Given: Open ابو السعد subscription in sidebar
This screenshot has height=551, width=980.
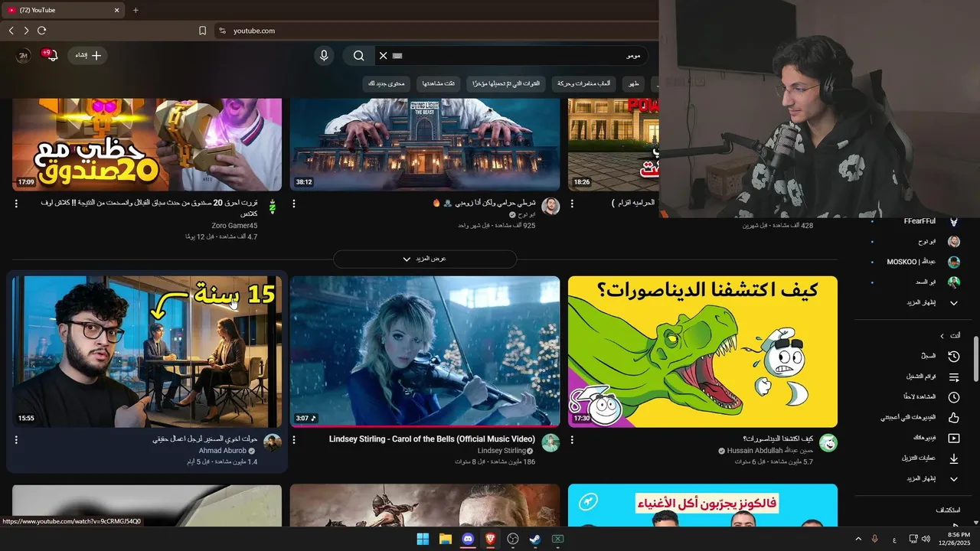Looking at the screenshot, I should 915,282.
